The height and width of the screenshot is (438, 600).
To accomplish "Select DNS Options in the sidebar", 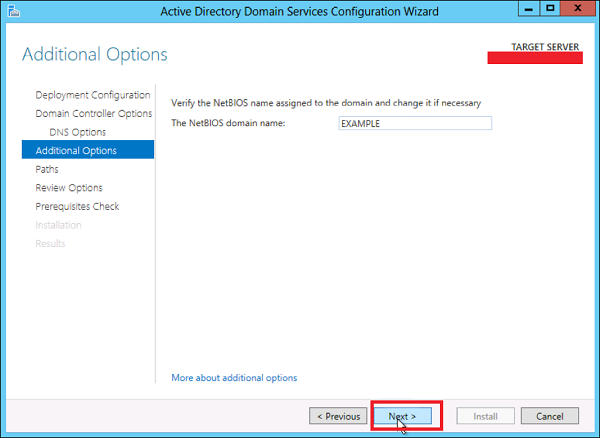I will pos(77,132).
